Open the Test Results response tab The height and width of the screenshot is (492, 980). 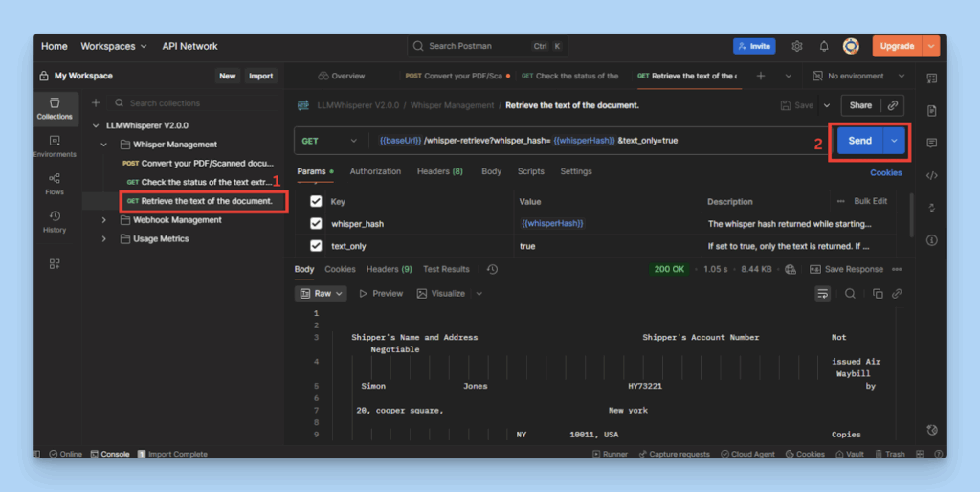(446, 270)
